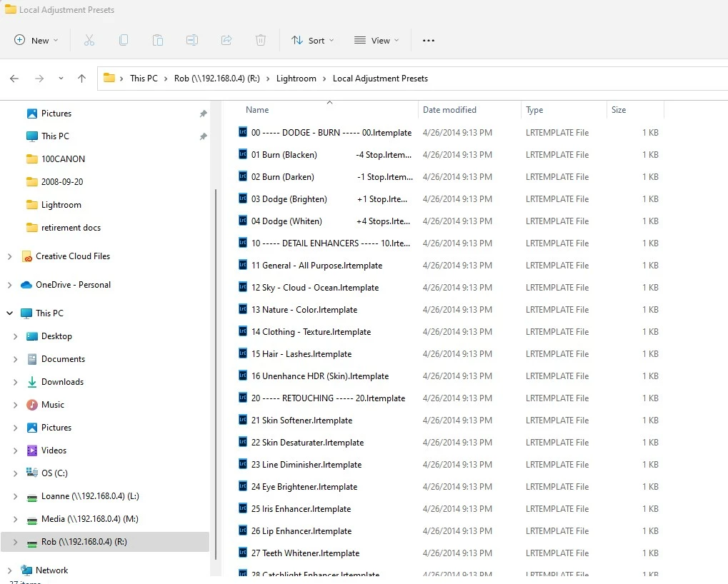This screenshot has width=728, height=584.
Task: Click icon of 27 Teeth Whitener file
Action: [x=243, y=553]
